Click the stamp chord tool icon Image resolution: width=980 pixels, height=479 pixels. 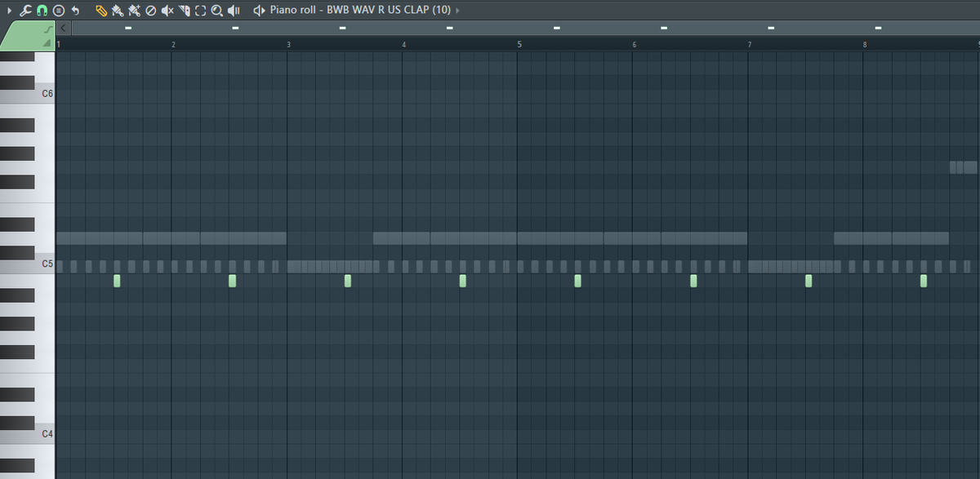point(59,11)
